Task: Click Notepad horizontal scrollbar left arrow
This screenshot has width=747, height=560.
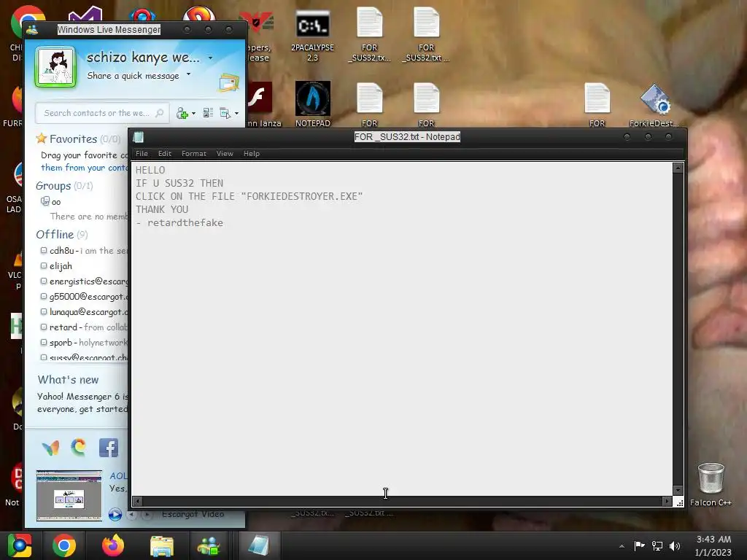Action: [137, 501]
